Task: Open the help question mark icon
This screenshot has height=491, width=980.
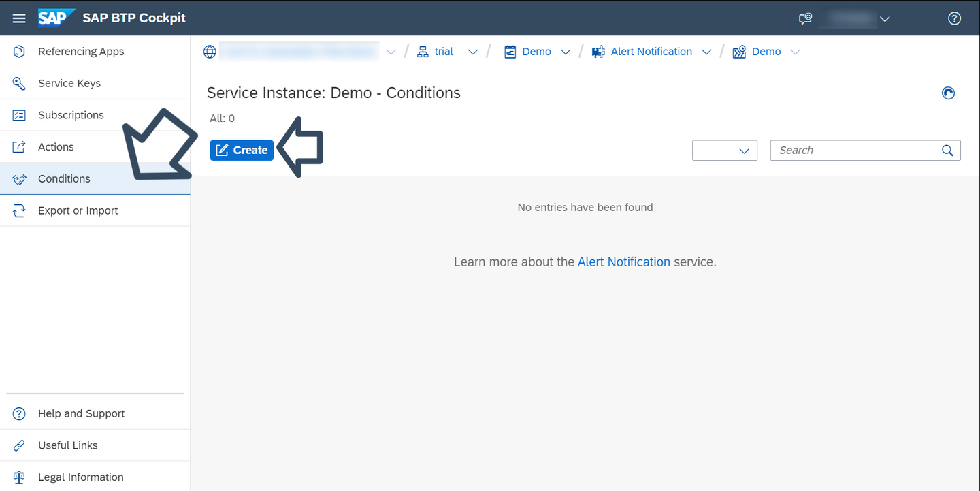Action: 954,18
